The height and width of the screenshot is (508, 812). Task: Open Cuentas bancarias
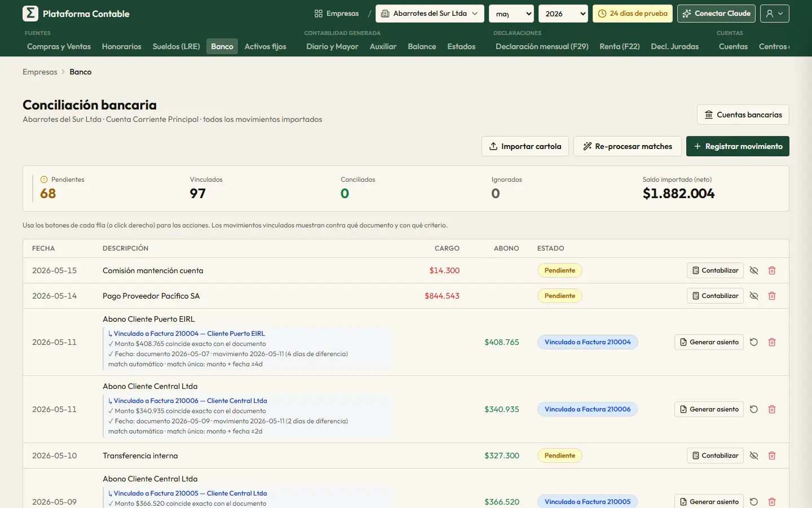[743, 115]
